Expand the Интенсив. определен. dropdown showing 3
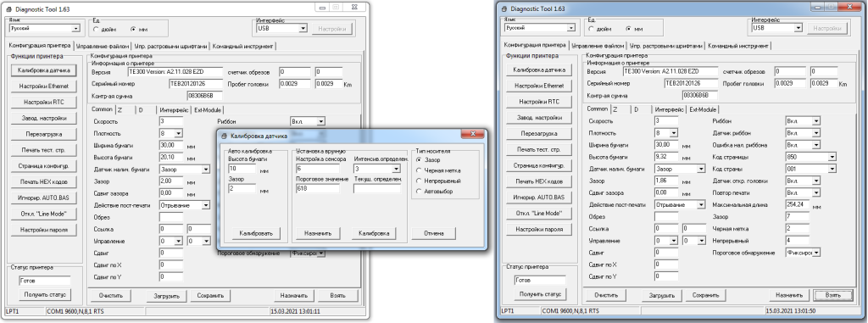Image resolution: width=868 pixels, height=323 pixels. (x=376, y=169)
